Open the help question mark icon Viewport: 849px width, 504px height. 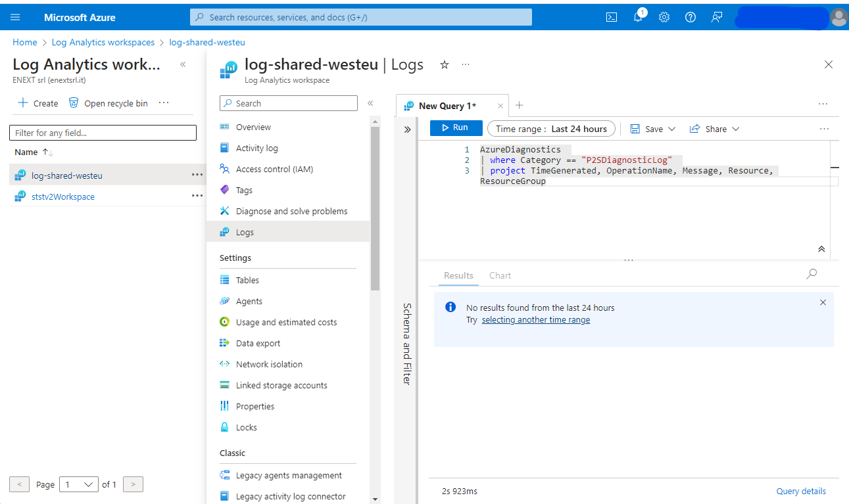click(x=691, y=17)
